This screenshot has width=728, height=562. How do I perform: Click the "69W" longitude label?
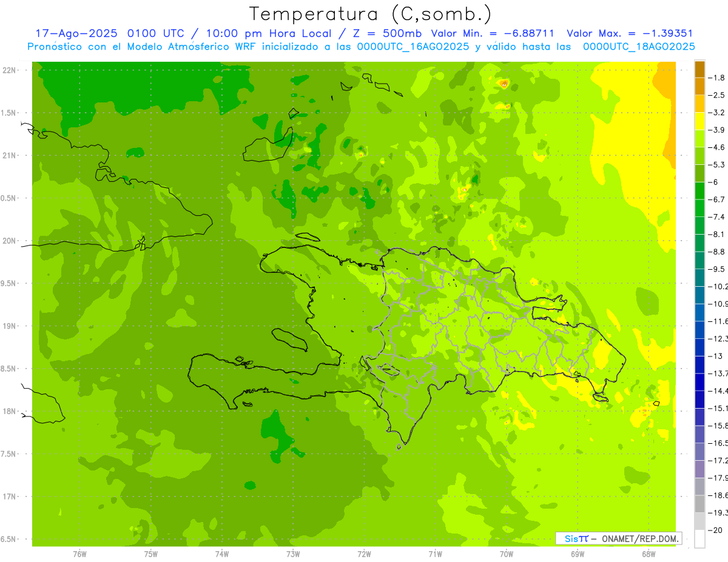(x=578, y=554)
